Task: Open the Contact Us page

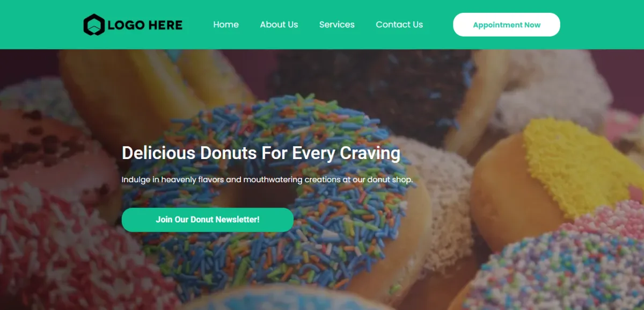Action: (399, 25)
